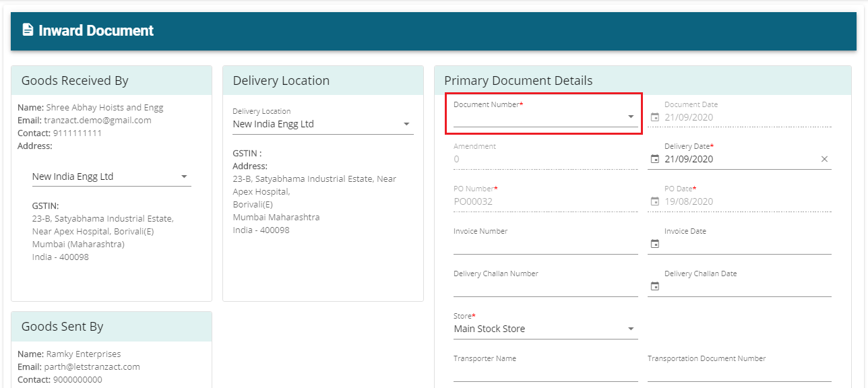Click the Inward Document file icon

(28, 30)
